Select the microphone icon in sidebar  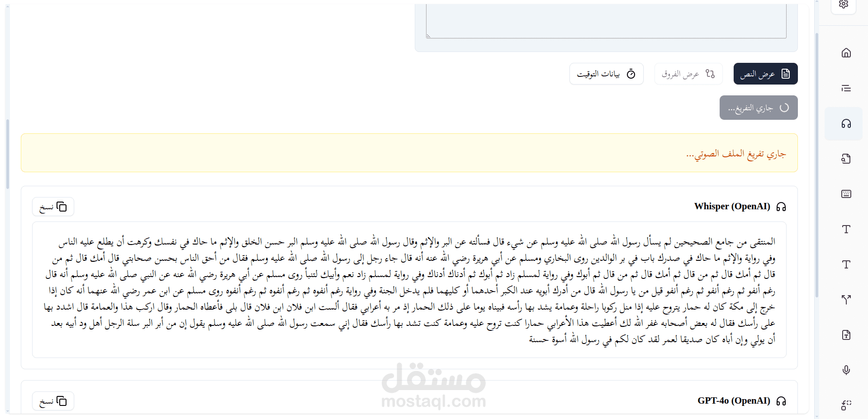click(846, 370)
